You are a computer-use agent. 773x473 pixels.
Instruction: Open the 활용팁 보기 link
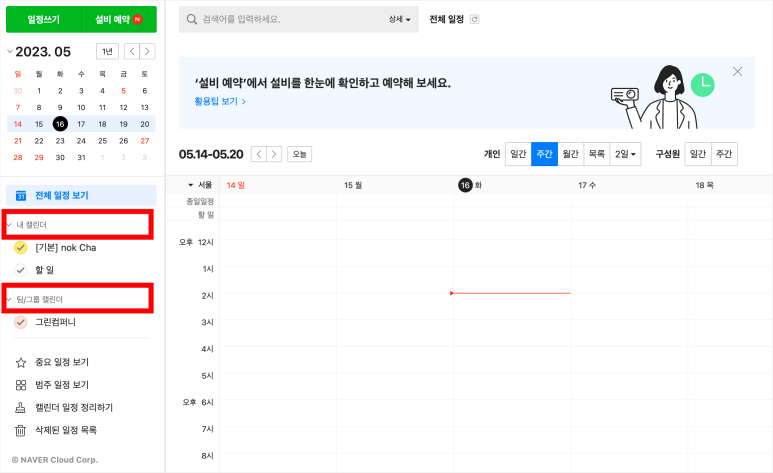click(220, 101)
